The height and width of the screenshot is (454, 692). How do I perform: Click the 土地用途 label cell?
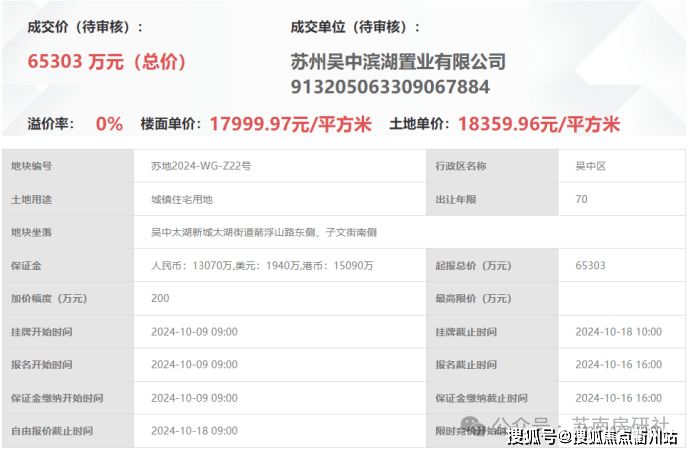(x=68, y=199)
